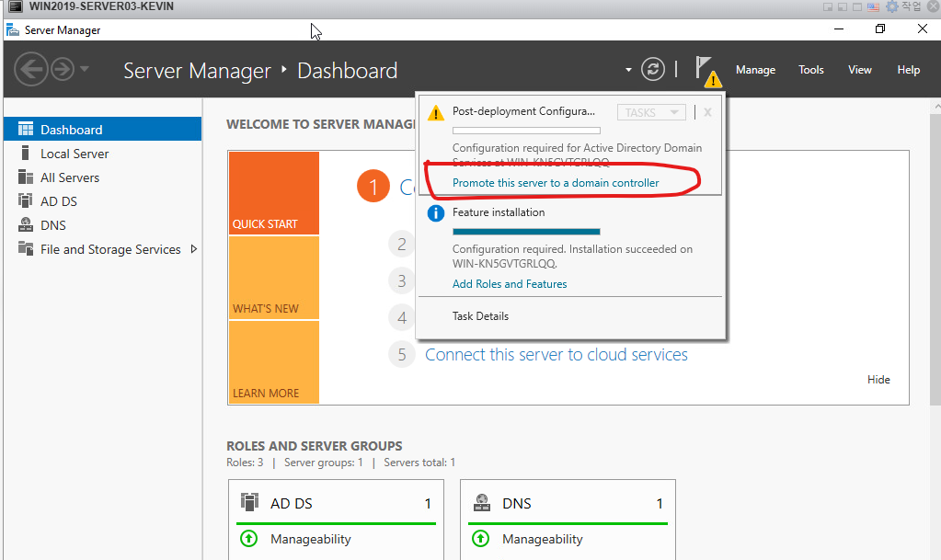Click the forward navigation arrow
Image resolution: width=941 pixels, height=560 pixels.
click(x=63, y=70)
